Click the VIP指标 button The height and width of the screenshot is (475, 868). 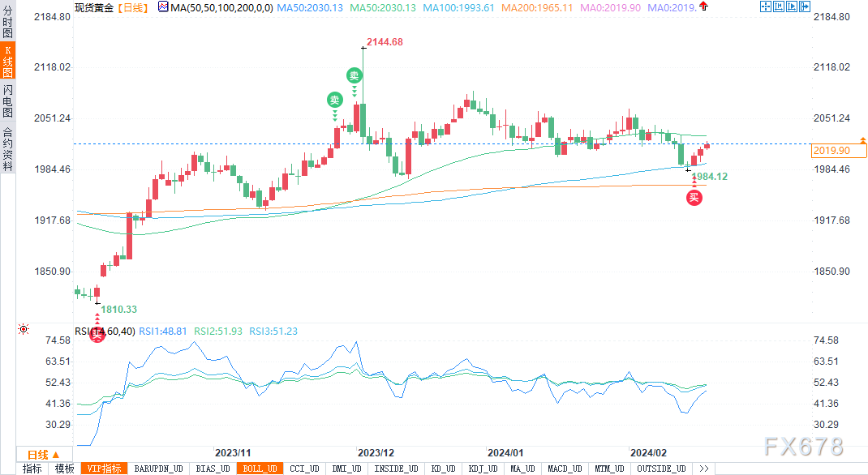pyautogui.click(x=103, y=469)
